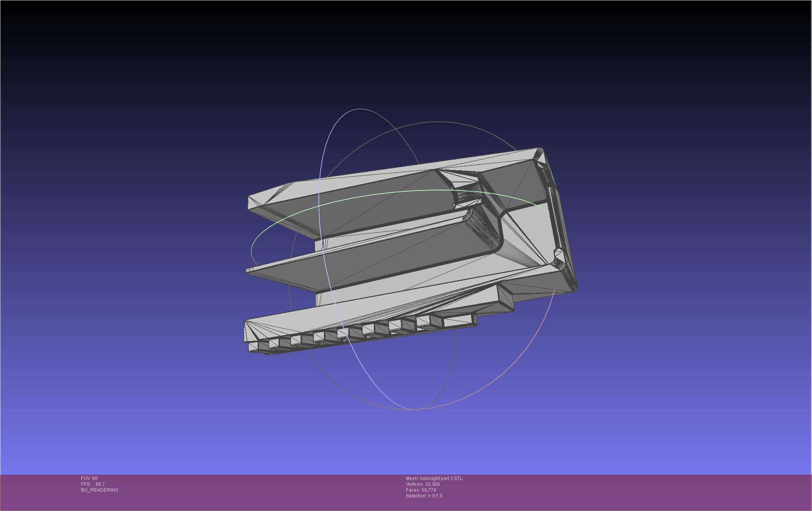Viewport: 812px width, 511px height.
Task: Click the Selection v: 0 f: 0 text
Action: click(x=424, y=496)
